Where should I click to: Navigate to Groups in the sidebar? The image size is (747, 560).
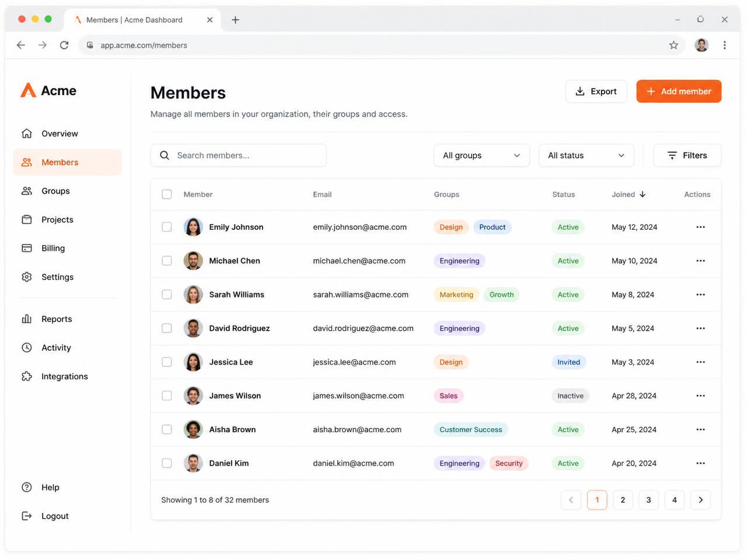point(68,191)
